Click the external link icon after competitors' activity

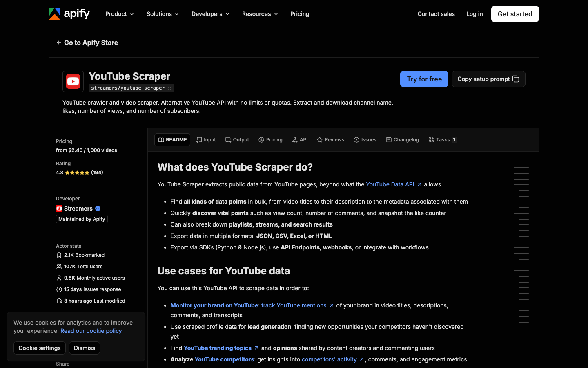[x=362, y=359]
